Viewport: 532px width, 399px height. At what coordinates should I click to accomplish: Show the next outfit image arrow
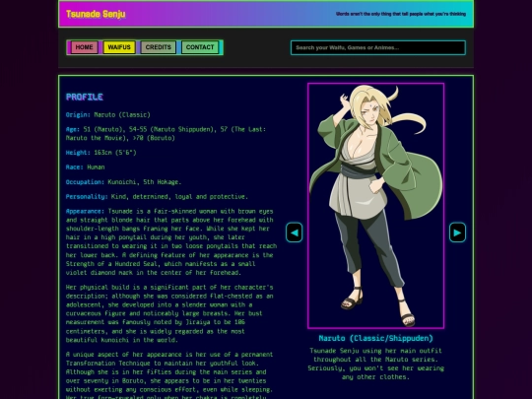[x=457, y=233]
